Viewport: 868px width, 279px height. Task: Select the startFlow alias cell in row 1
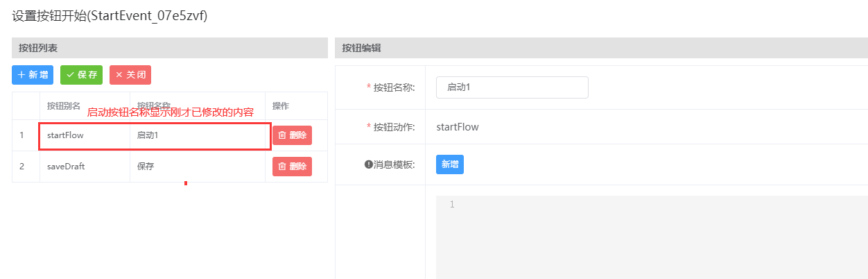(65, 135)
